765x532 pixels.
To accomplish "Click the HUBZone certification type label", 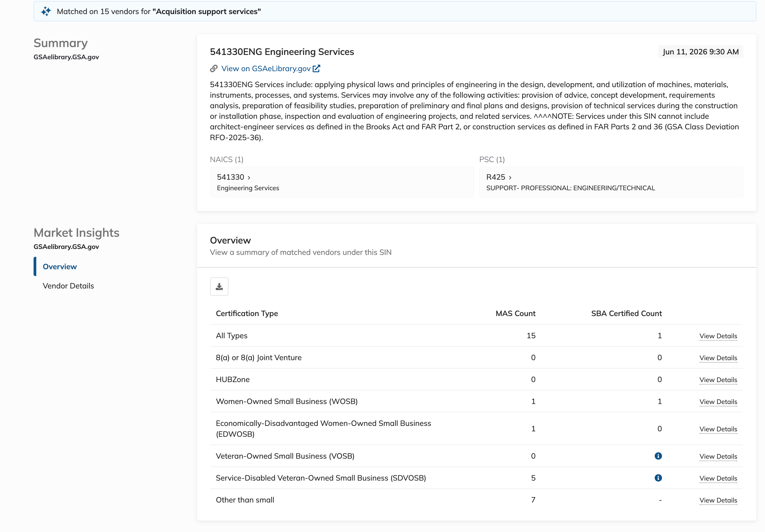I will [233, 379].
